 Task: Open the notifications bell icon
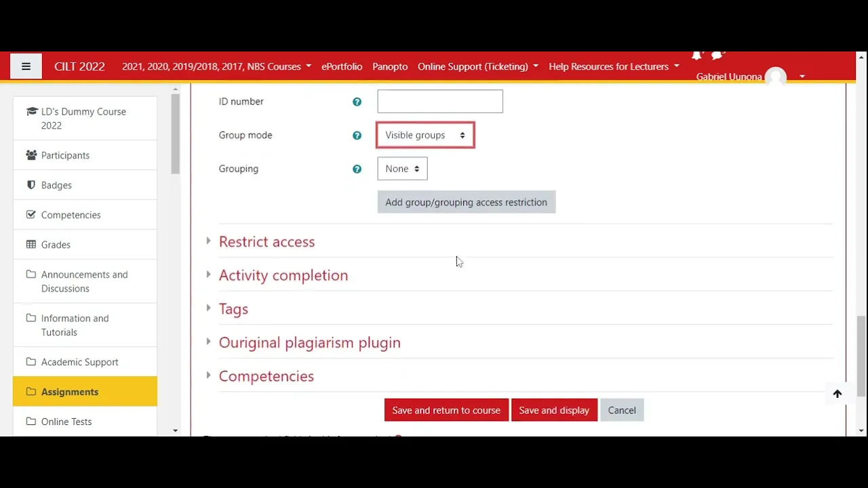click(x=696, y=56)
